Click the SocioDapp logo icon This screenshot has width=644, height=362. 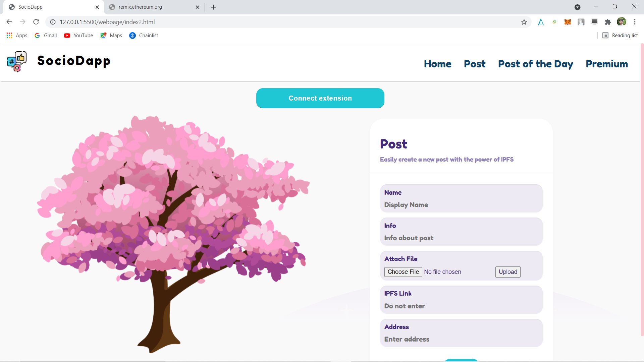(17, 62)
